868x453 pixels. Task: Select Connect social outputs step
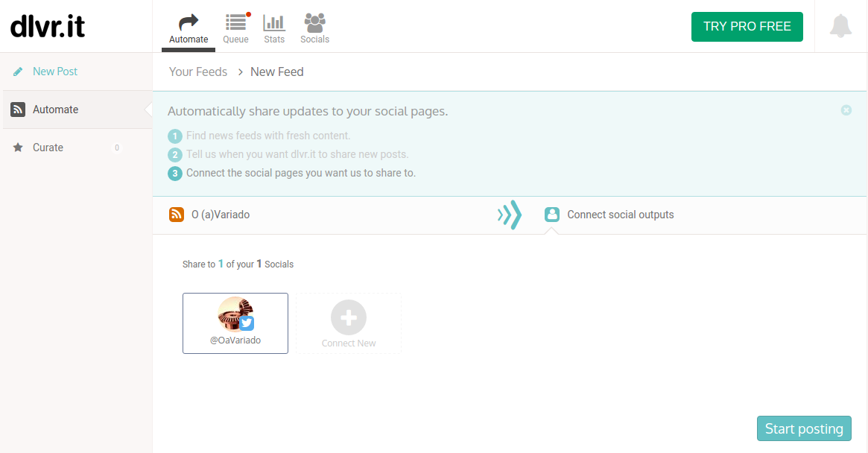click(620, 215)
